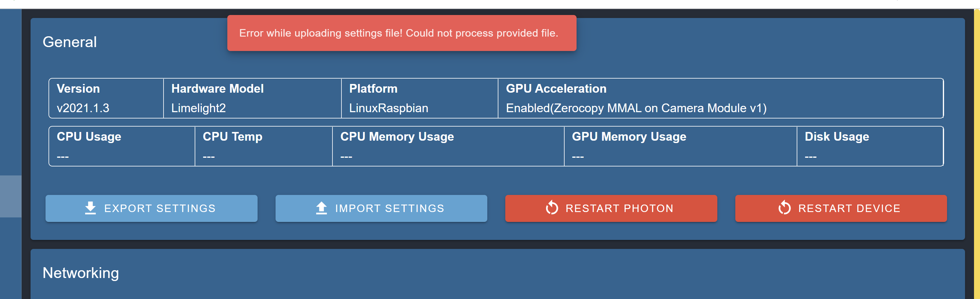
Task: Click the GPU Memory Usage column header
Action: pos(630,136)
